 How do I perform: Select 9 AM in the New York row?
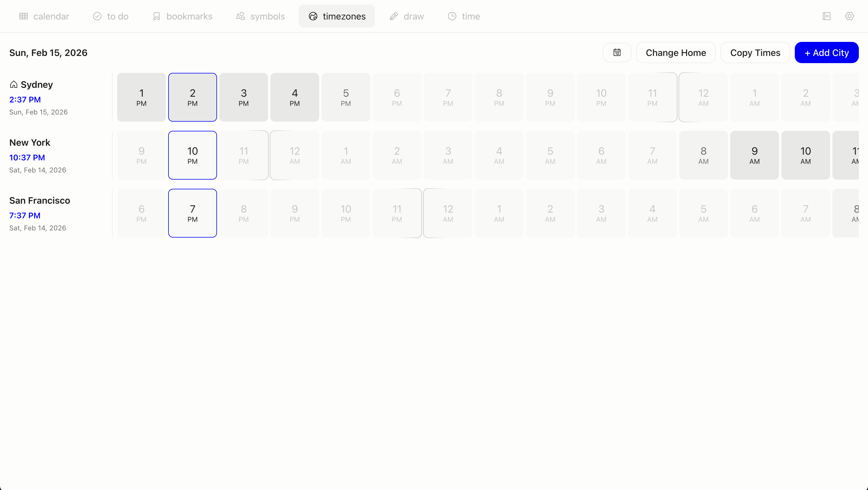(x=754, y=155)
